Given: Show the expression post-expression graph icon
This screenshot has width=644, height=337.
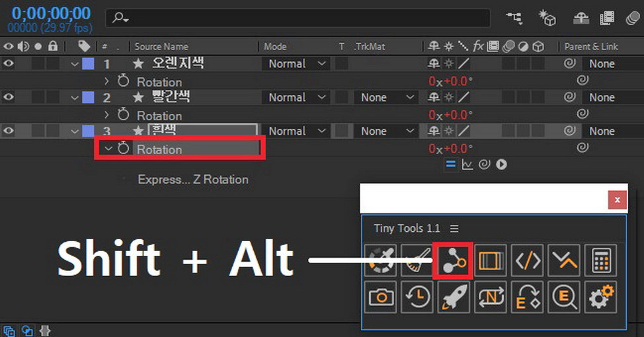Looking at the screenshot, I should click(x=467, y=164).
